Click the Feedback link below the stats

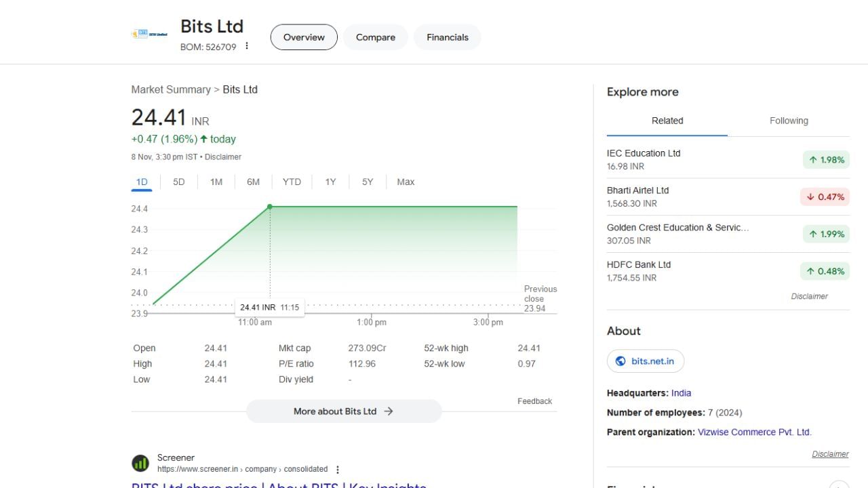coord(535,401)
